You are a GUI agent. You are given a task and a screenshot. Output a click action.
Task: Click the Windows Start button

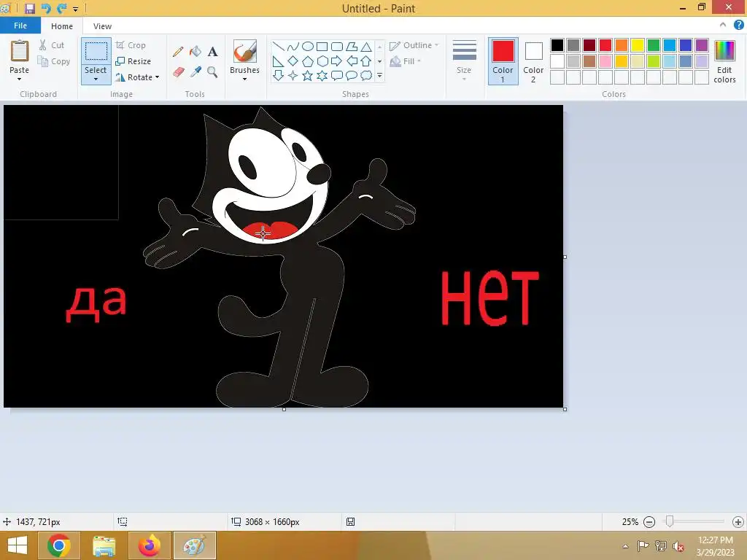click(18, 545)
